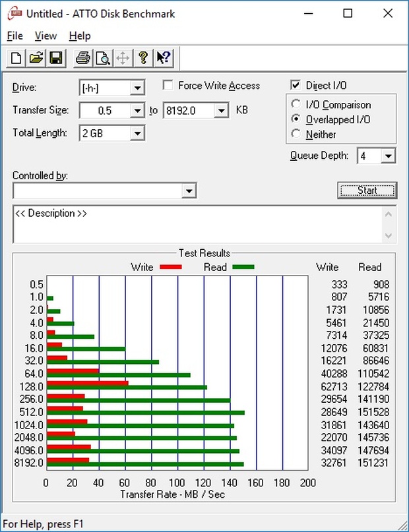The width and height of the screenshot is (409, 532).
Task: Click the 512.0 green read bar
Action: coord(146,413)
